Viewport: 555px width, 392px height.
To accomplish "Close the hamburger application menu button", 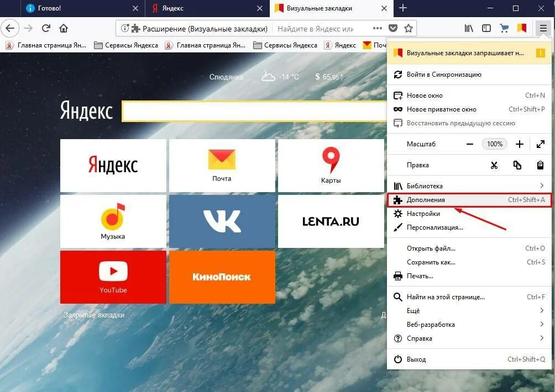I will [543, 28].
